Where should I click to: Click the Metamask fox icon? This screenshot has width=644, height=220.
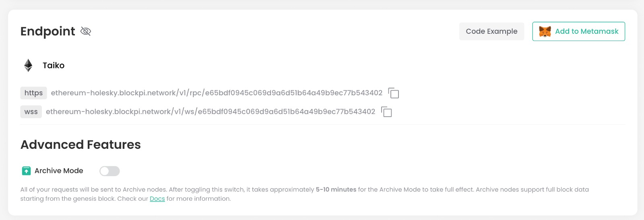(x=545, y=31)
